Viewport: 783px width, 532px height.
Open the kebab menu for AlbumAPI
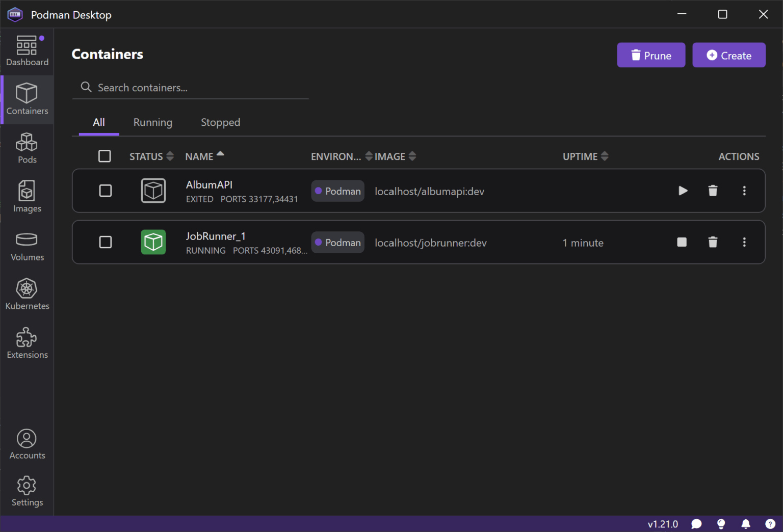click(744, 191)
